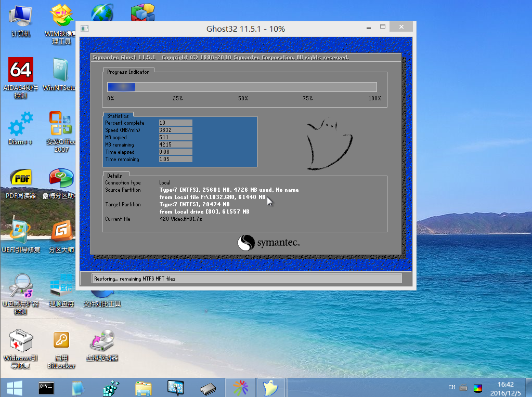Click the teal cubes taskbar icon
This screenshot has height=397, width=532.
111,388
